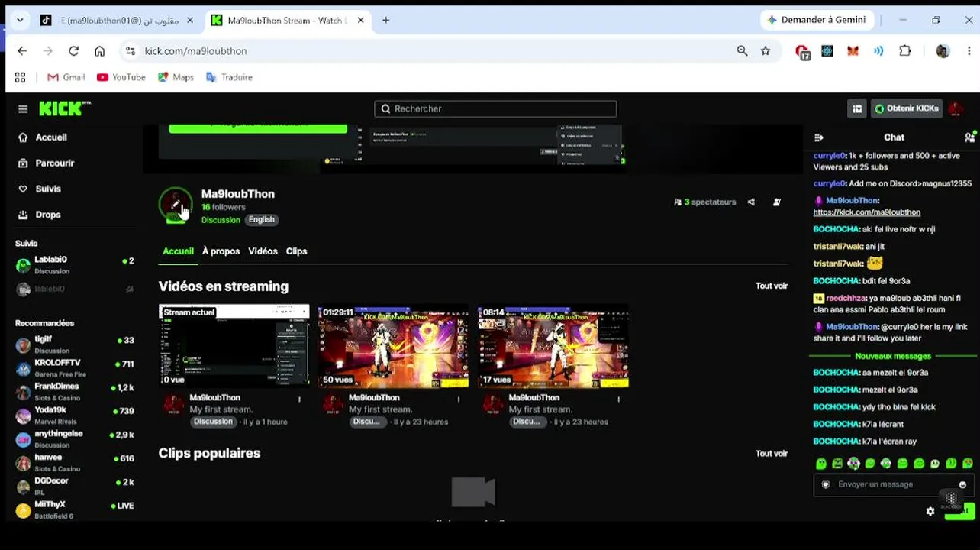Open chat settings gear icon
This screenshot has width=980, height=550.
click(930, 512)
